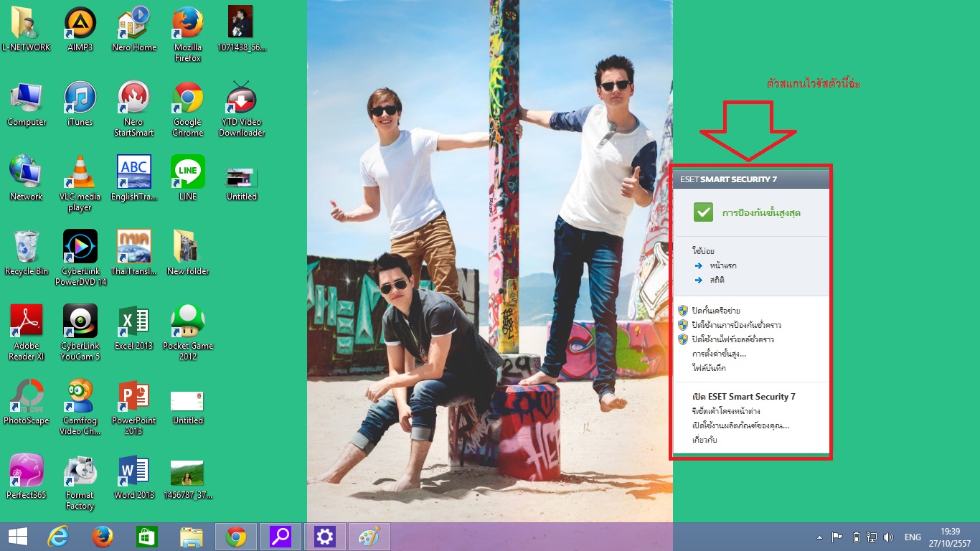This screenshot has height=551, width=980.
Task: Click the Paint icon on the taskbar
Action: click(369, 537)
